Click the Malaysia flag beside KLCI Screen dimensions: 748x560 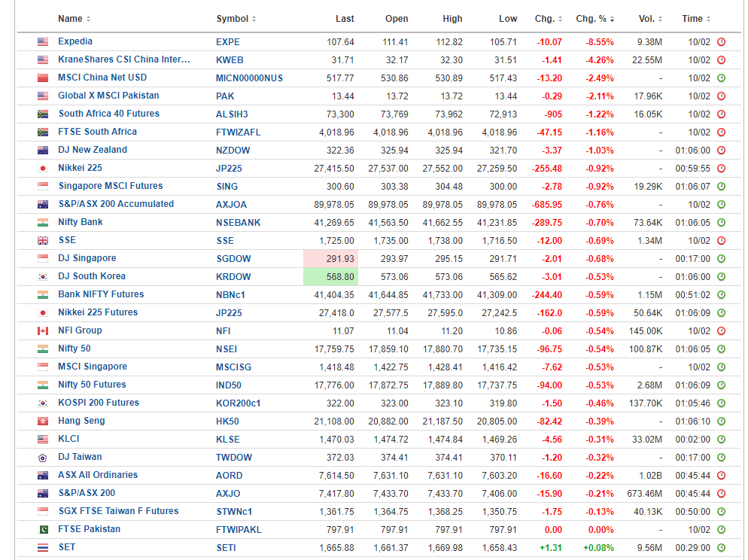pos(43,440)
